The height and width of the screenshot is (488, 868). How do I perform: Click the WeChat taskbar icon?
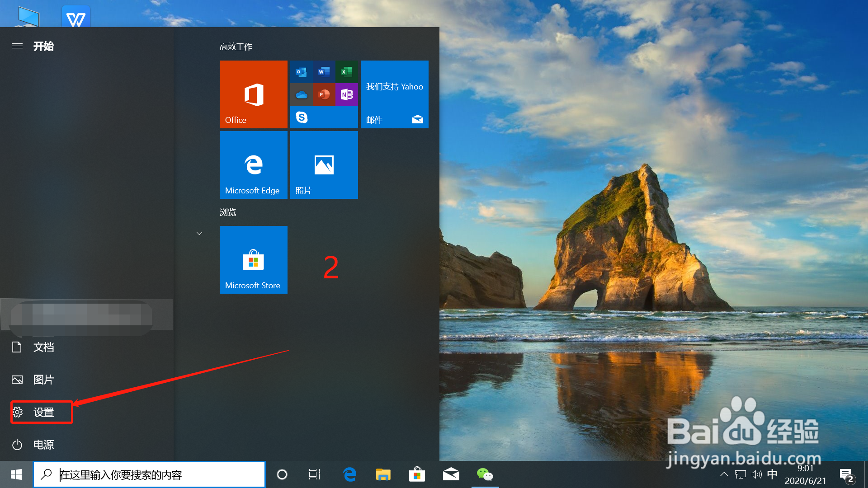tap(485, 474)
